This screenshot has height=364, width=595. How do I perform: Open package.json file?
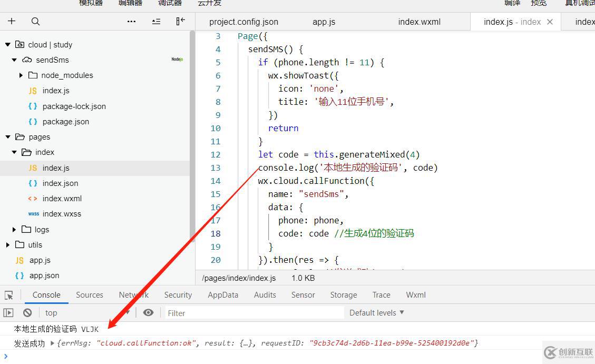(x=66, y=122)
